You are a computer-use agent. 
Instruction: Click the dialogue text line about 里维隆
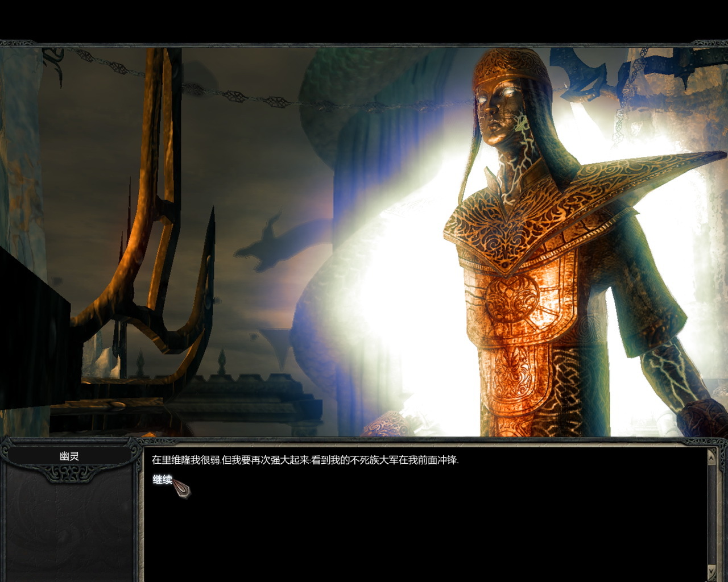click(x=305, y=460)
